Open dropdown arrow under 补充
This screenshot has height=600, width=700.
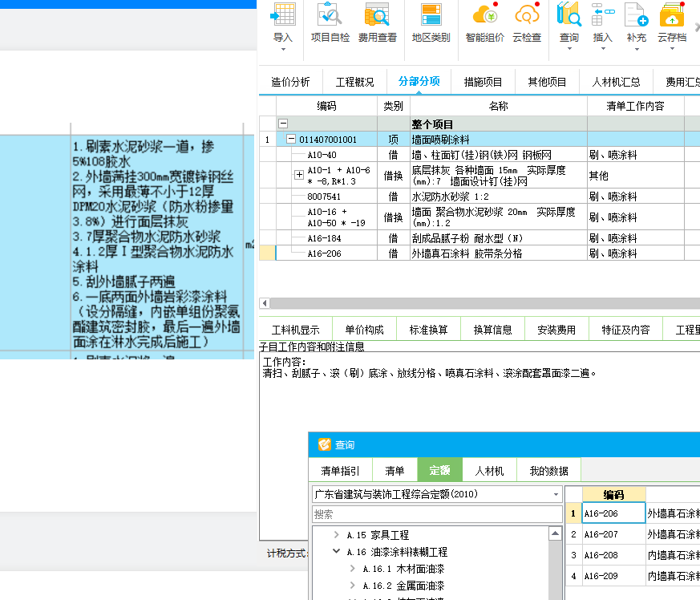tap(637, 49)
